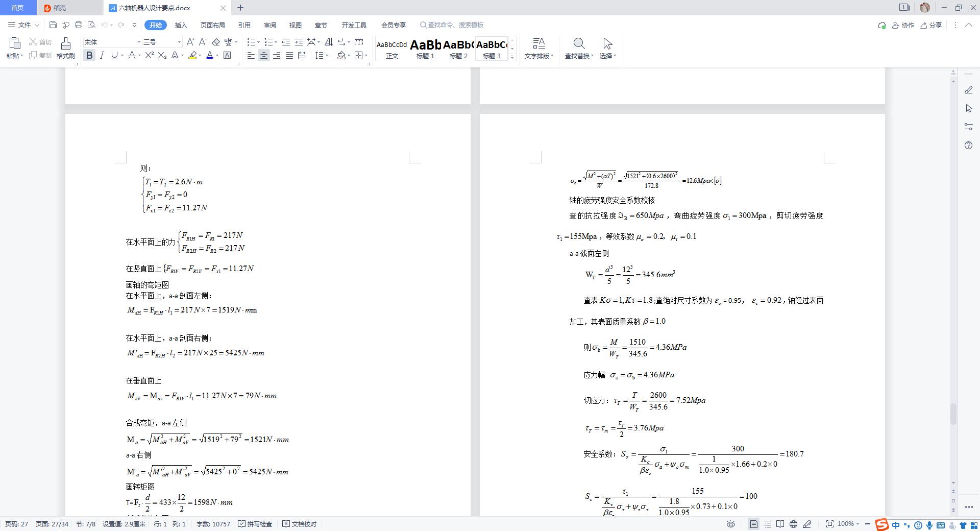The width and height of the screenshot is (980, 531).
Task: Open the 开发工具 tab
Action: pos(354,25)
